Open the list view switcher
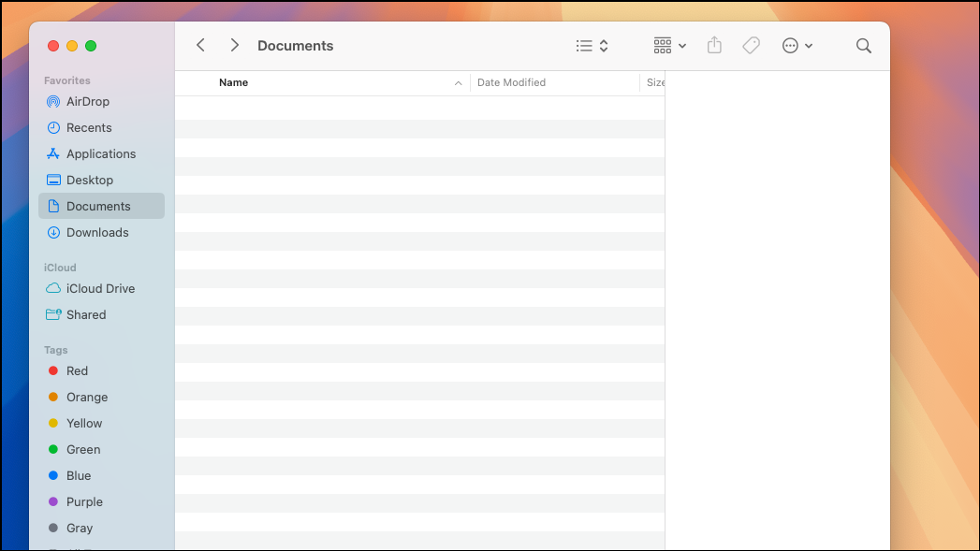This screenshot has width=980, height=551. point(592,46)
